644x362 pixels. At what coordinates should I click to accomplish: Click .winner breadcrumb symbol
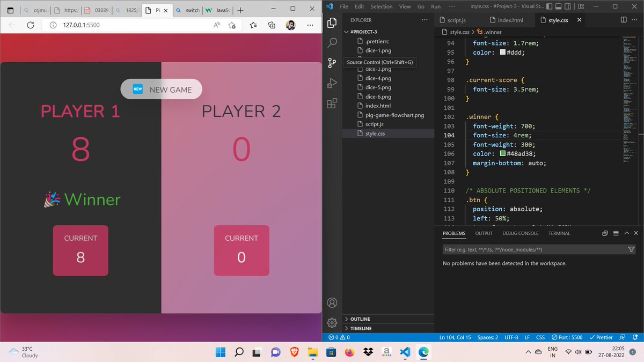coord(489,32)
